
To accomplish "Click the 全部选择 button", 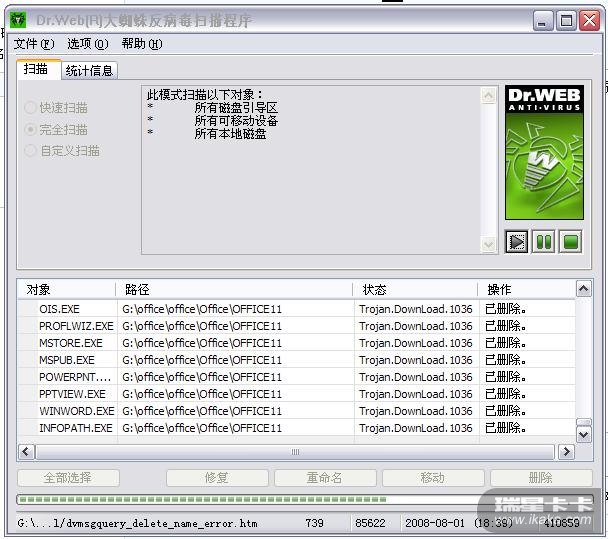I will click(x=68, y=477).
